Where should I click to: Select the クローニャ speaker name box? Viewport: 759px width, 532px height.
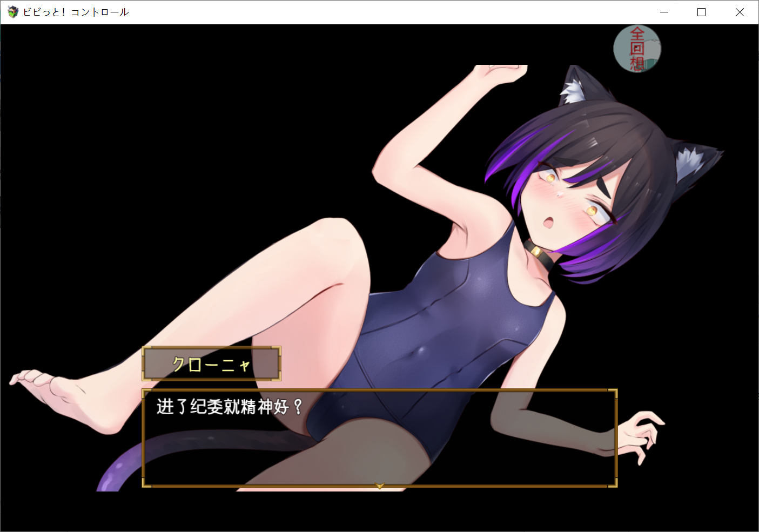211,364
